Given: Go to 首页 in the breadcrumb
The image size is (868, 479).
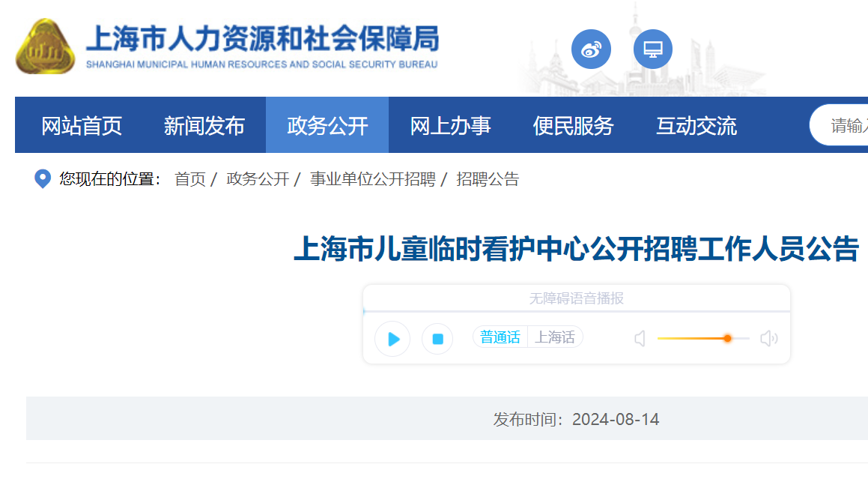Looking at the screenshot, I should (190, 179).
